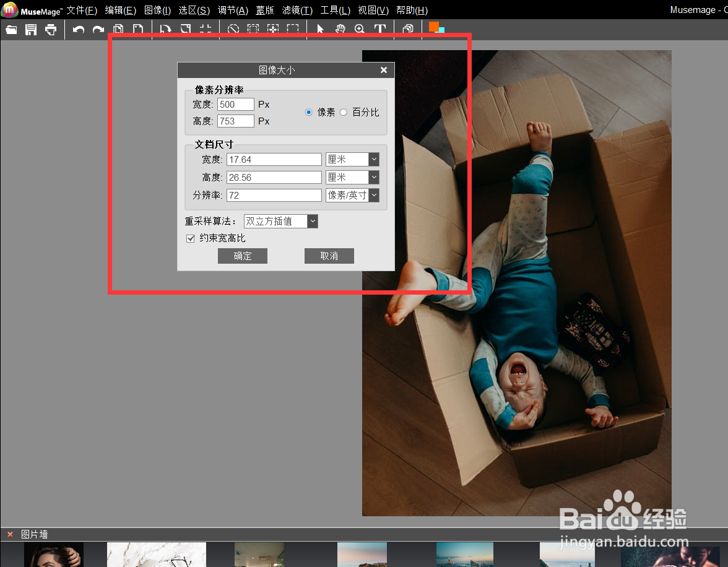This screenshot has height=567, width=728.
Task: Click the print icon in toolbar
Action: coord(51,30)
